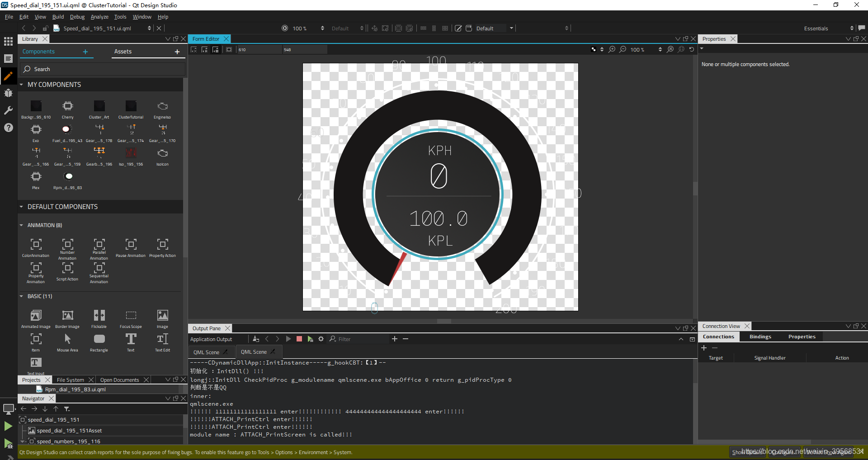Viewport: 868px width, 460px height.
Task: Open Help mode question mark icon
Action: pos(8,128)
